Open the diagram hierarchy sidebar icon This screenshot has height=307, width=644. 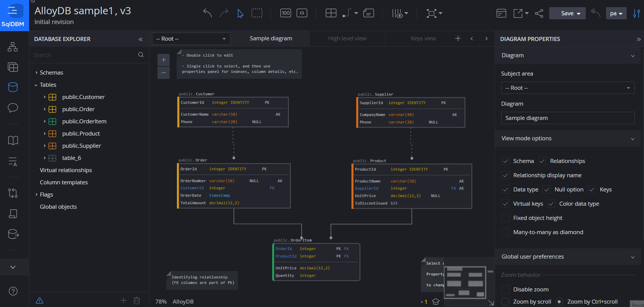point(13,47)
